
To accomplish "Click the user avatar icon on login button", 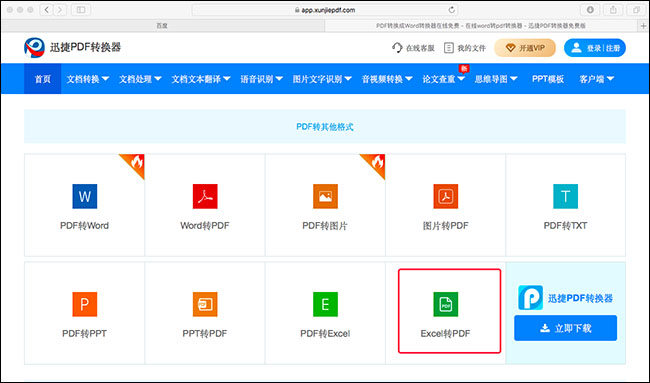I will coord(577,48).
